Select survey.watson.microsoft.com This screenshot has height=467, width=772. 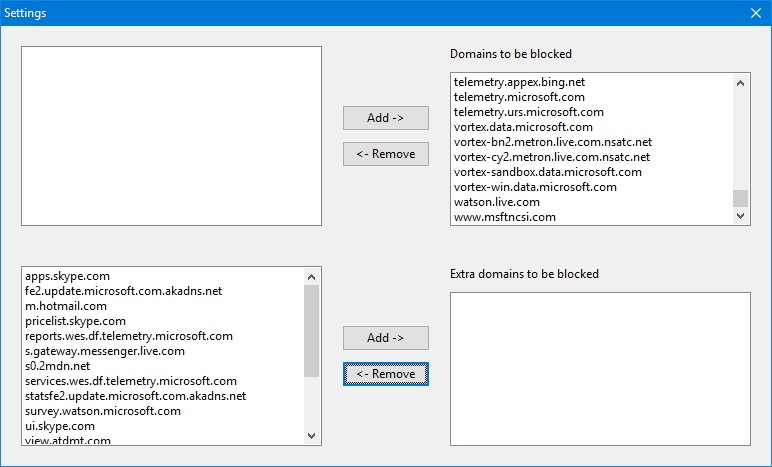point(102,411)
